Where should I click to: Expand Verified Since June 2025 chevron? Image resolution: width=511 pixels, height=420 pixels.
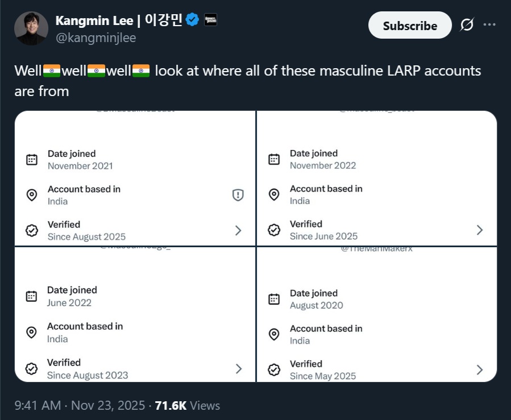(x=480, y=230)
